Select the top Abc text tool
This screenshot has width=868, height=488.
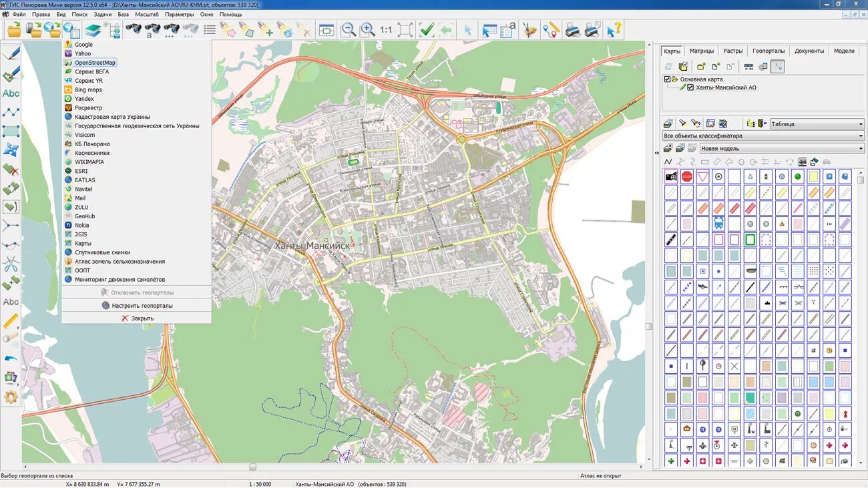[11, 93]
